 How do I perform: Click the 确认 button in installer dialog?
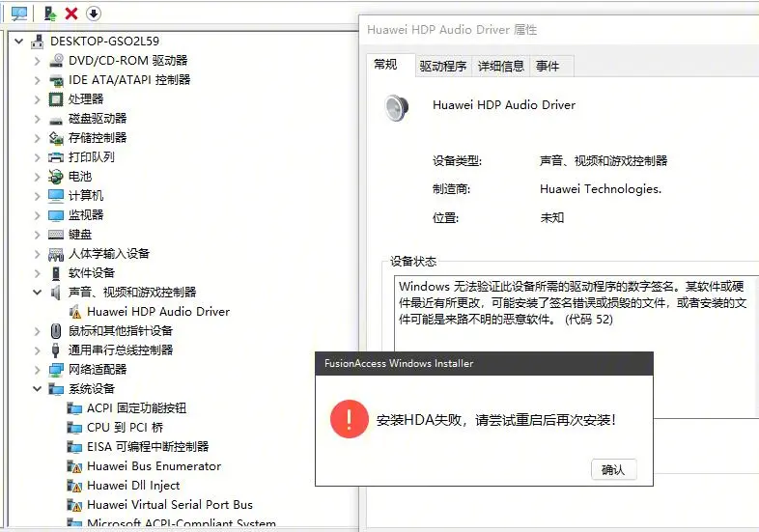point(613,469)
